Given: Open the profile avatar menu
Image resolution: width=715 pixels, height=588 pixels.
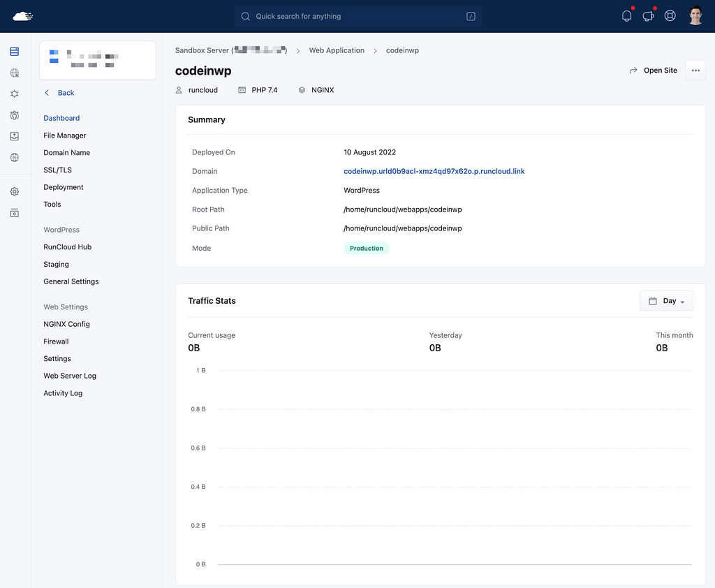Looking at the screenshot, I should 695,15.
